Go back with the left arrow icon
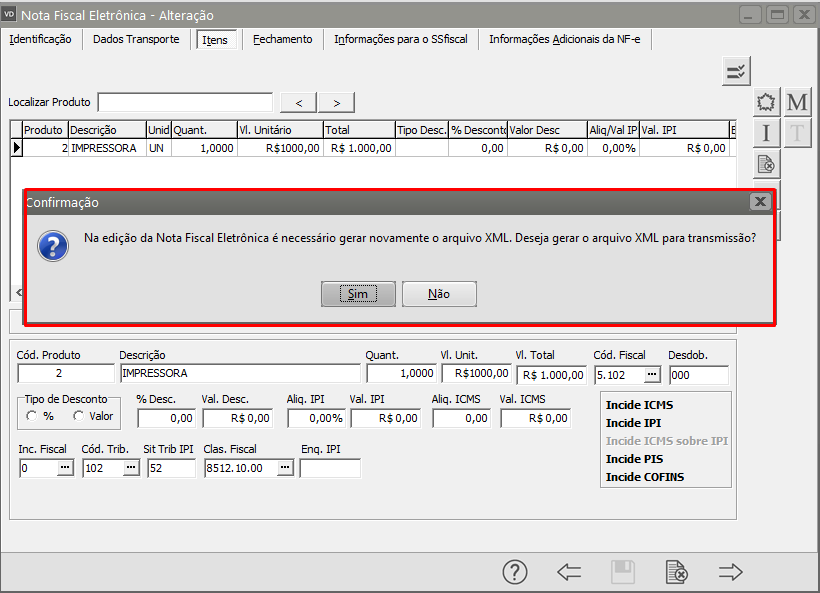This screenshot has width=820, height=593. pos(569,571)
